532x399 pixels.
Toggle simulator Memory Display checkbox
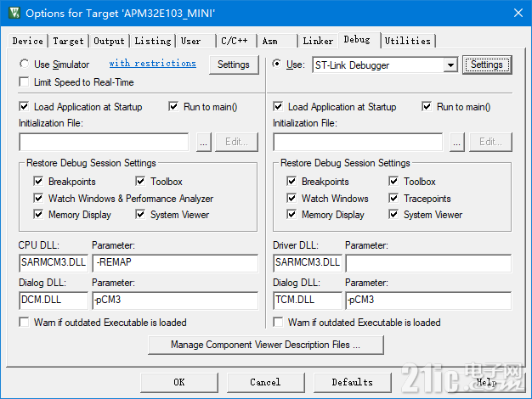[38, 214]
